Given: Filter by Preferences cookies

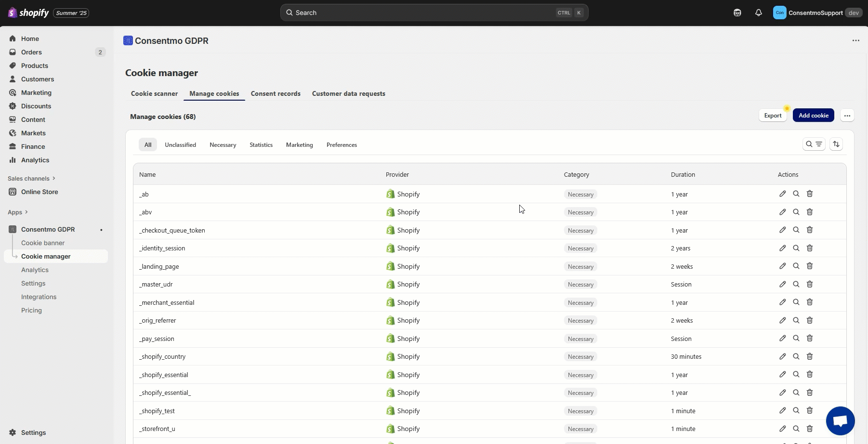Looking at the screenshot, I should (x=342, y=144).
